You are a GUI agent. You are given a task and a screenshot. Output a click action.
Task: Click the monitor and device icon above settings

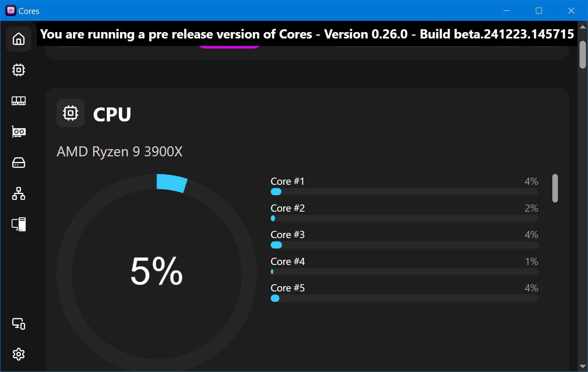[18, 323]
